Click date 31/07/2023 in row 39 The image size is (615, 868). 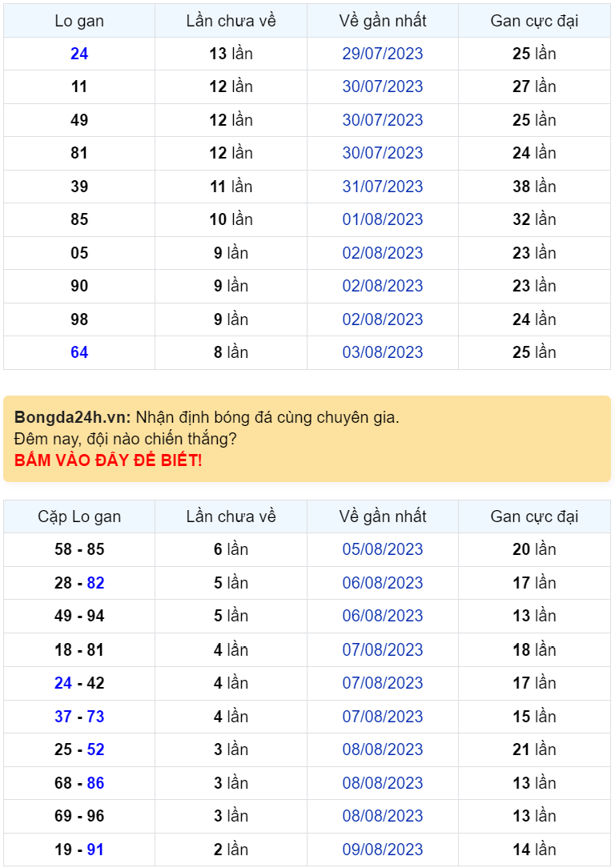(383, 186)
